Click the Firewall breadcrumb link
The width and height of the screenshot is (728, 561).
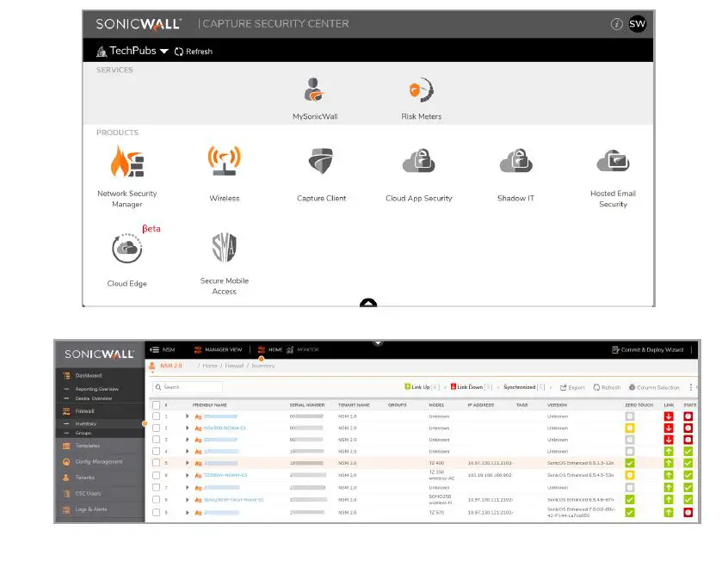(234, 366)
